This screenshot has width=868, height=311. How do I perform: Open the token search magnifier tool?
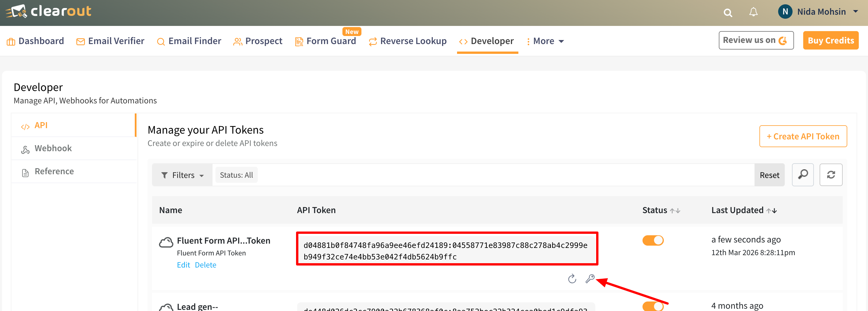(x=803, y=175)
